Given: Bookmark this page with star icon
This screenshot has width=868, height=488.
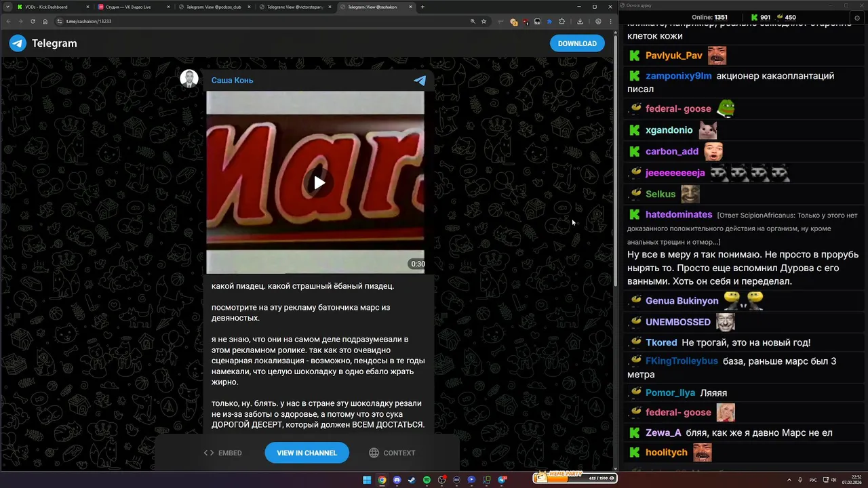Looking at the screenshot, I should click(484, 21).
